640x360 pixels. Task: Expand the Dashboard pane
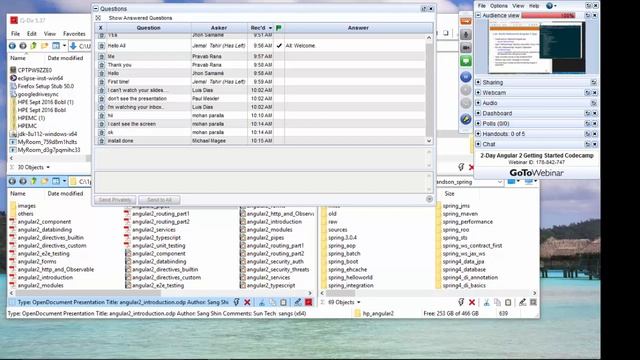click(x=478, y=113)
